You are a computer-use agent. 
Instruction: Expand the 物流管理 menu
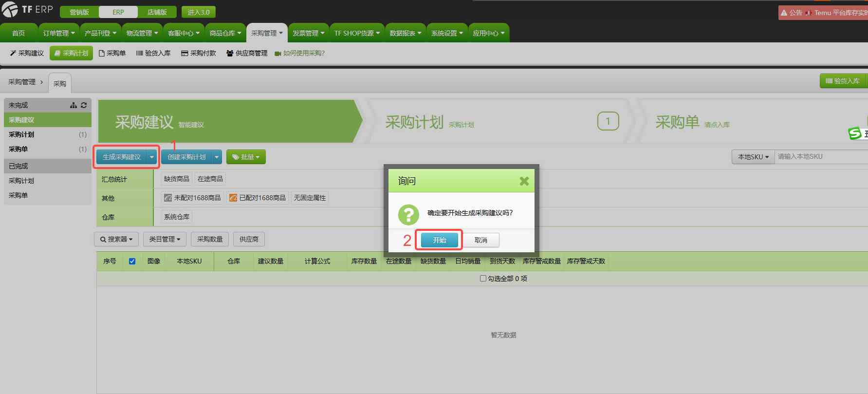(x=142, y=33)
